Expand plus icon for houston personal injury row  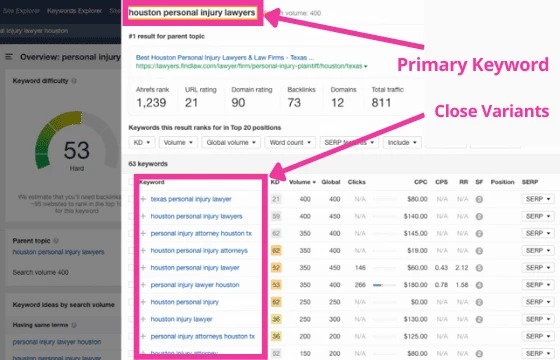click(x=143, y=302)
